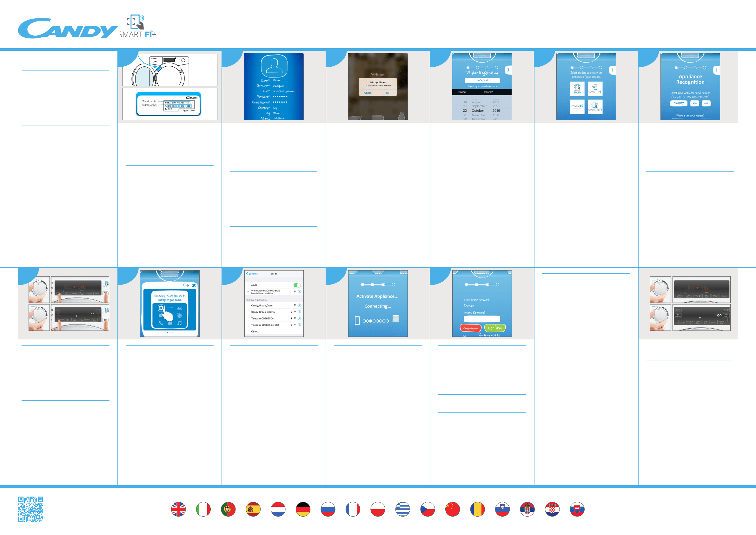Pick the Netherlands flag
756x535 pixels.
click(x=278, y=509)
